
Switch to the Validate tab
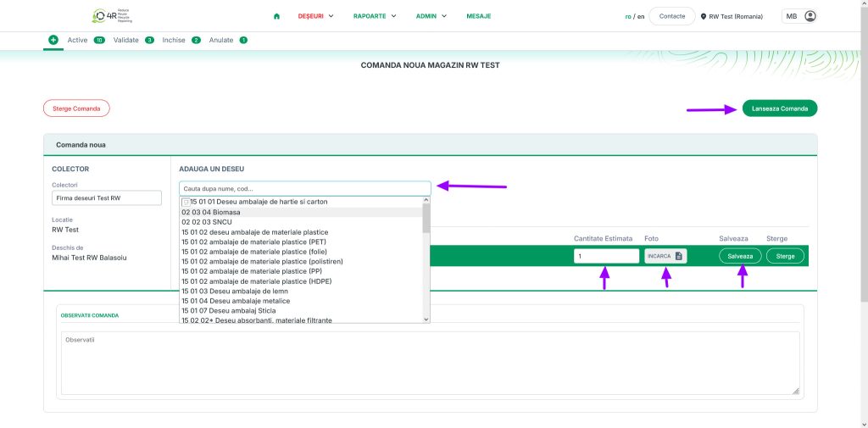pyautogui.click(x=125, y=40)
